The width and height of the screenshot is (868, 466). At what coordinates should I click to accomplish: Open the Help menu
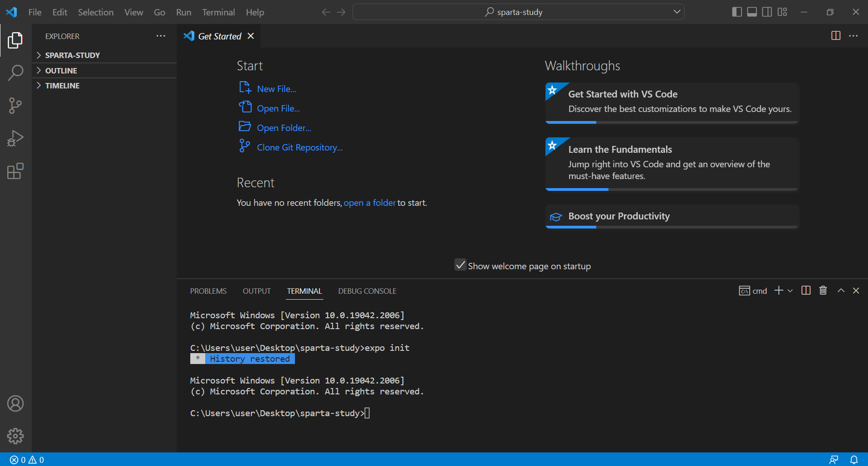(255, 12)
